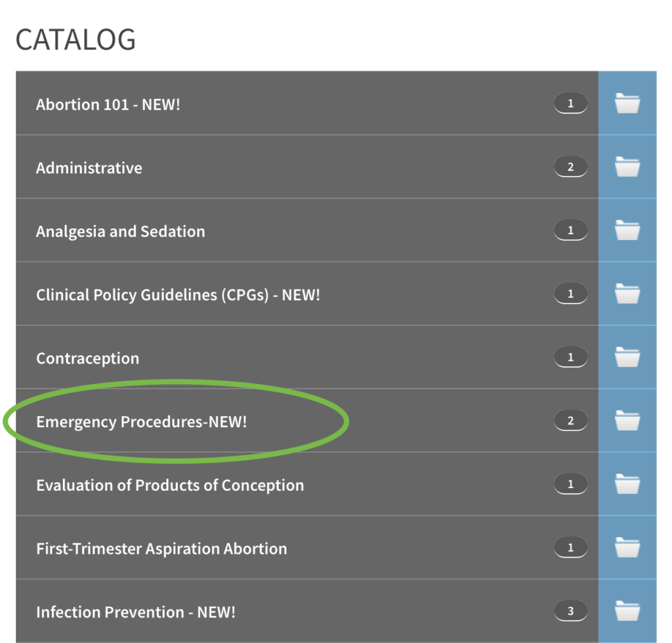This screenshot has width=672, height=643.
Task: Open folder icon for Abortion 101 row
Action: point(627,103)
